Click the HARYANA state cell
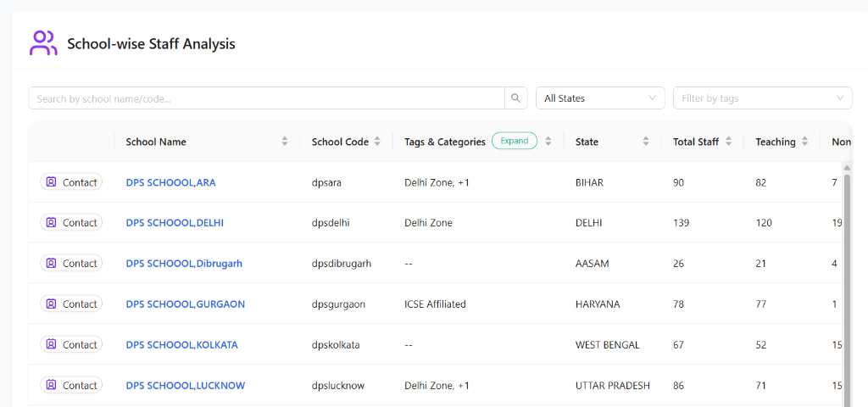The image size is (868, 407). [598, 304]
